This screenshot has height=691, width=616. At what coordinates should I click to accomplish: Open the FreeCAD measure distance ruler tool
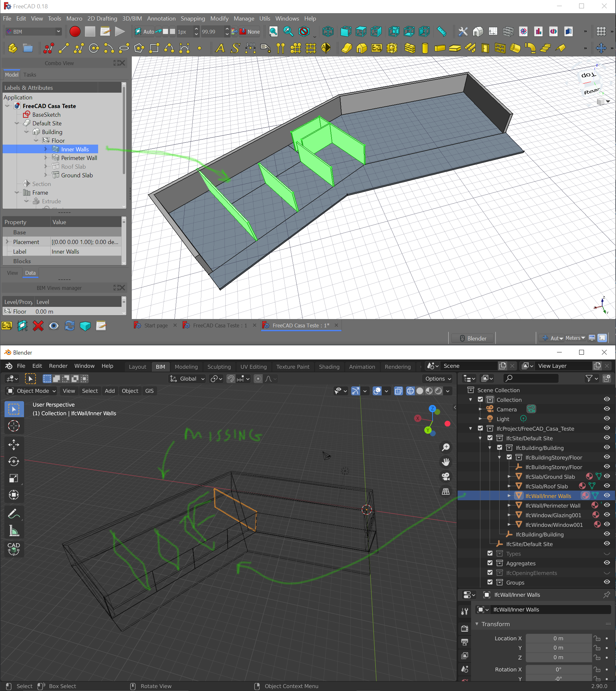pos(441,31)
